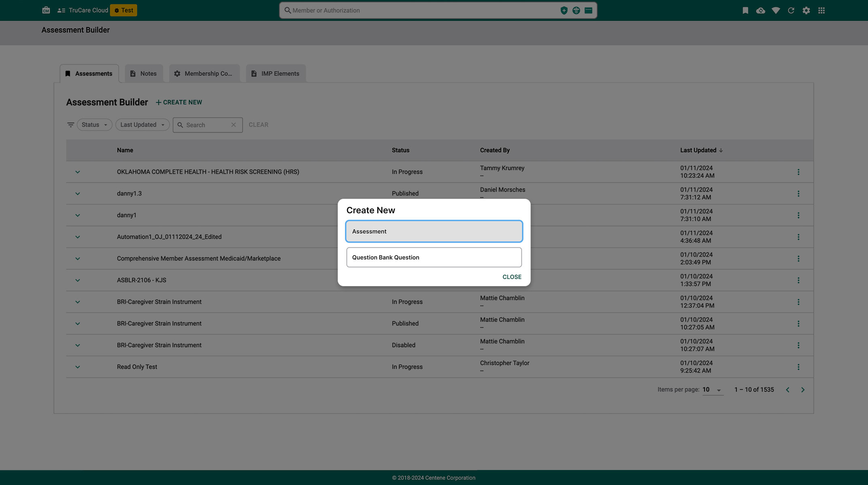The width and height of the screenshot is (868, 485).
Task: Open actions menu for the Disabled BRI-Caregiver row
Action: tap(798, 345)
